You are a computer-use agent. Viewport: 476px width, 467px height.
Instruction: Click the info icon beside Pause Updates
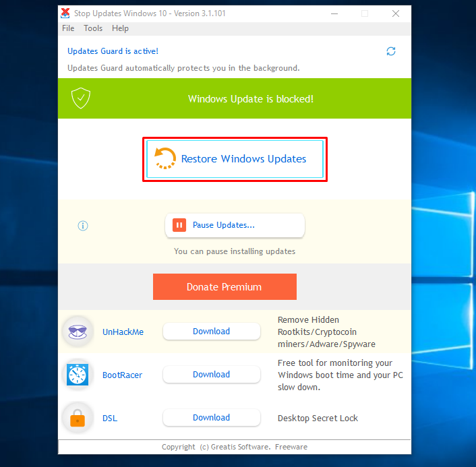83,226
